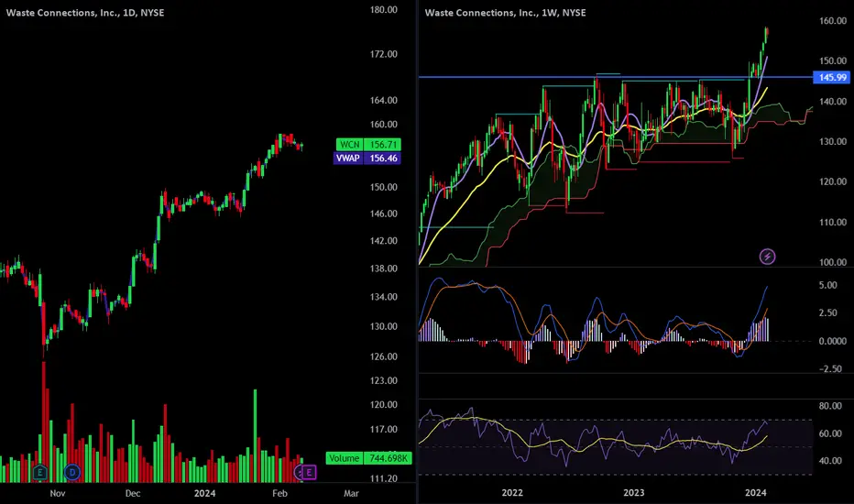Click the 2.50 value on the MACD scale
Viewport: 854px width, 504px height.
click(827, 312)
